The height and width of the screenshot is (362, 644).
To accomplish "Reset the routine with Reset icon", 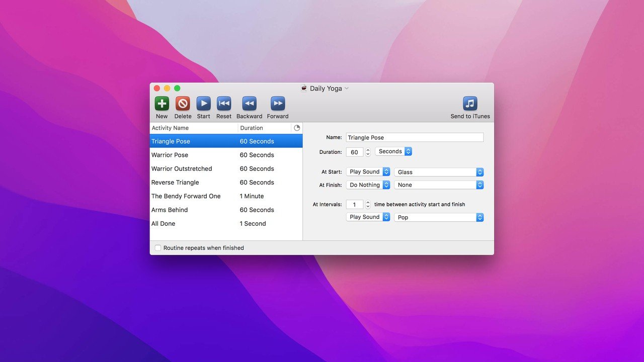I will coord(224,104).
